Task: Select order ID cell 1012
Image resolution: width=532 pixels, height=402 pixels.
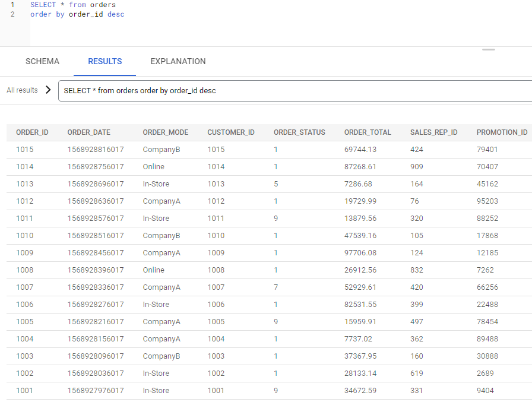Action: pos(25,201)
